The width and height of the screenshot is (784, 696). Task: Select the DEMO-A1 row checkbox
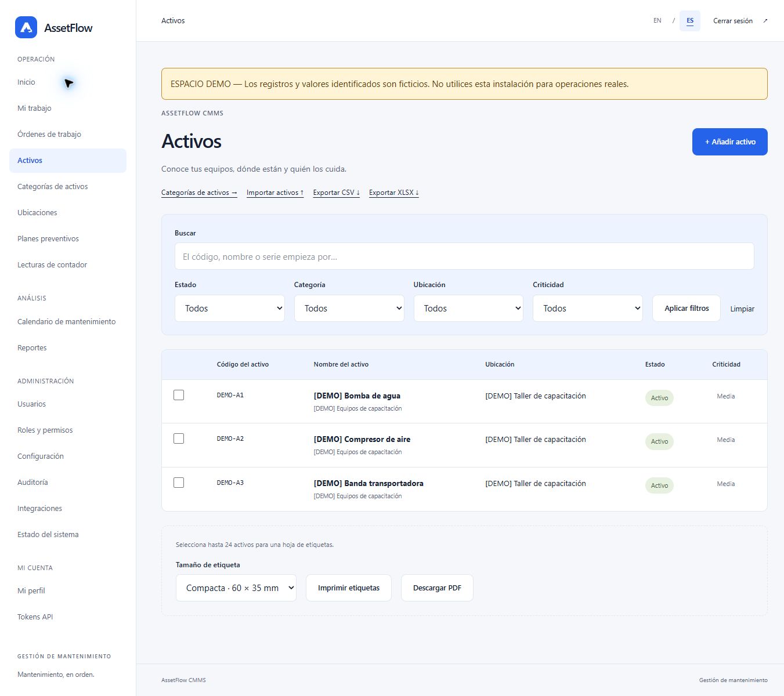tap(179, 395)
